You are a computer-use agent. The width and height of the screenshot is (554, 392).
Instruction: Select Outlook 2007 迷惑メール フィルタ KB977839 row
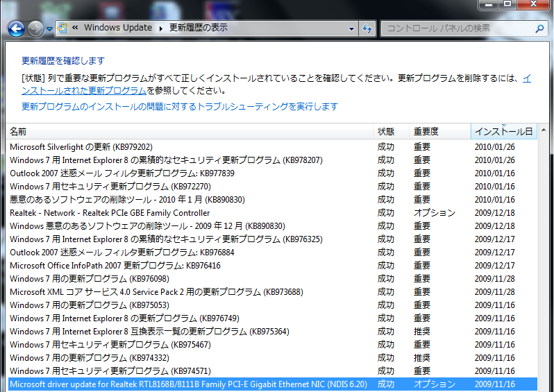coord(272,173)
